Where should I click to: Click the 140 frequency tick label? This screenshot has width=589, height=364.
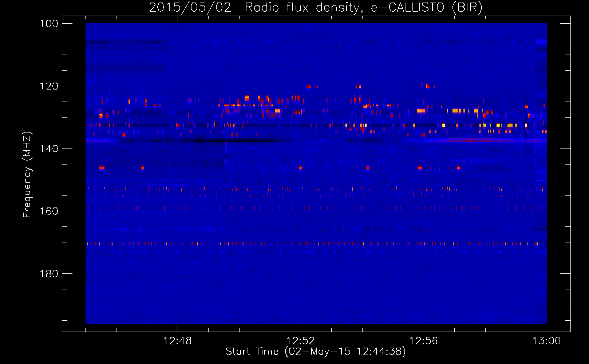[49, 149]
